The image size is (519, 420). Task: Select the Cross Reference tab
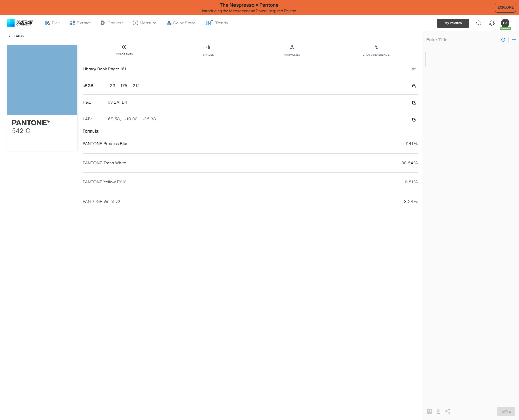point(376,50)
